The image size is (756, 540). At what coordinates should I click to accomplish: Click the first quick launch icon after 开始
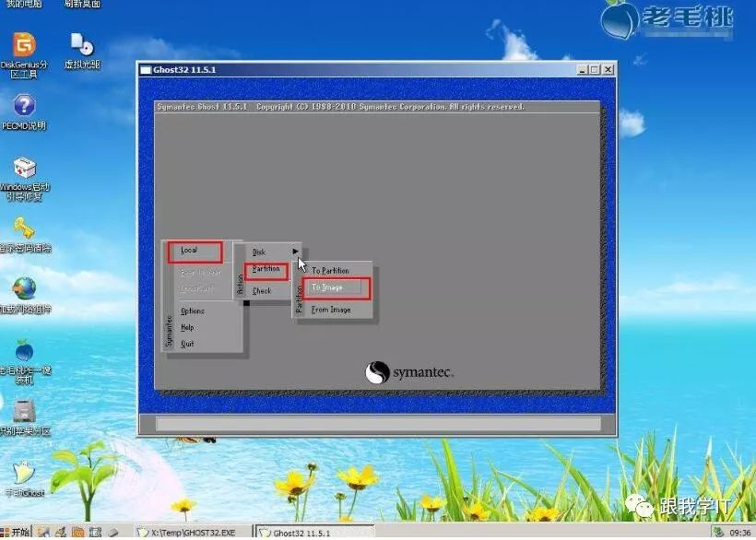click(x=43, y=532)
